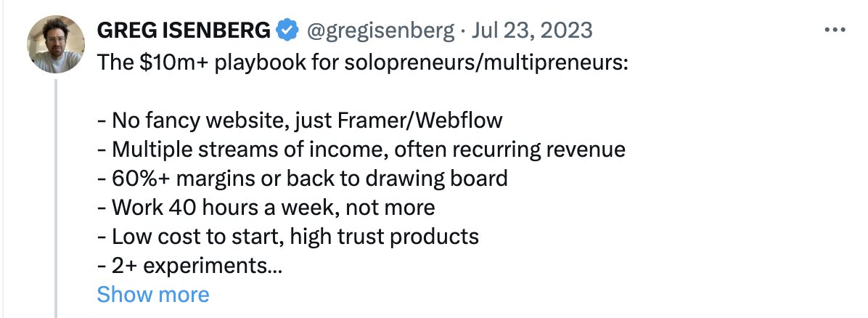
Task: Click the "Low cost to start" bullet
Action: [x=287, y=236]
